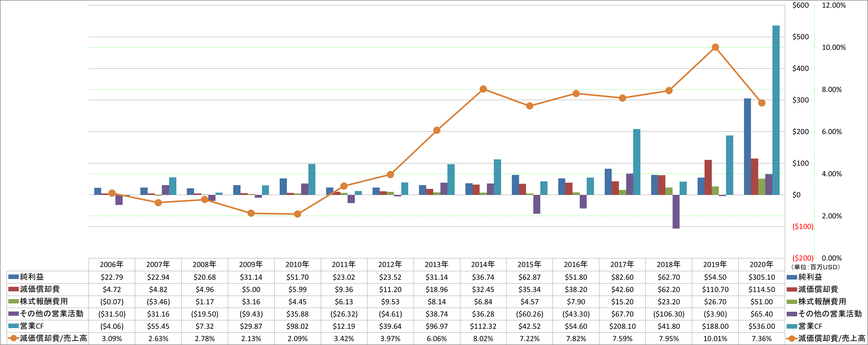Image resolution: width=868 pixels, height=345 pixels.
Task: Select the 12.00% secondary axis label
Action: (834, 5)
